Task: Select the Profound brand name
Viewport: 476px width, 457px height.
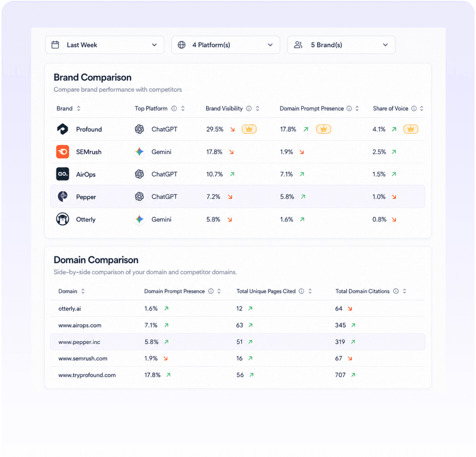Action: [89, 129]
